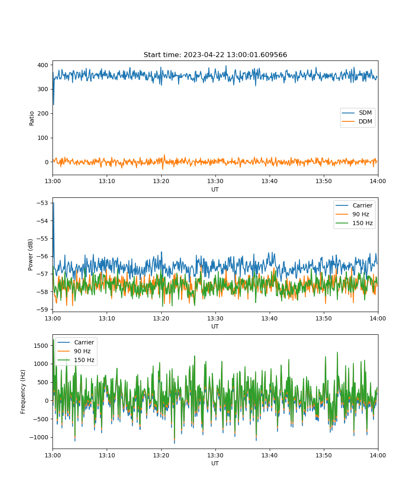The image size is (420, 504).
Task: Click the 0 tick on the Ratio axis
Action: click(x=47, y=162)
